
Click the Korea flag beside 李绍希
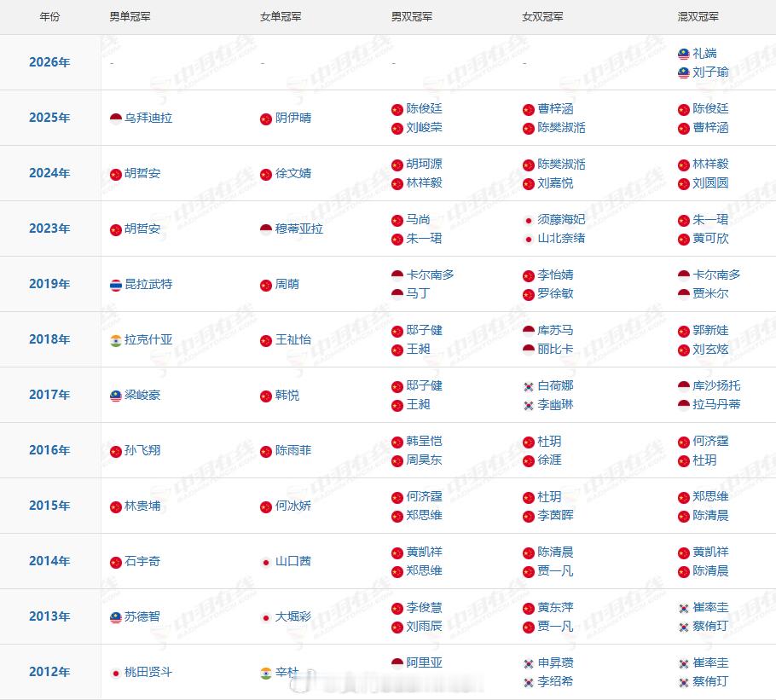pyautogui.click(x=529, y=683)
